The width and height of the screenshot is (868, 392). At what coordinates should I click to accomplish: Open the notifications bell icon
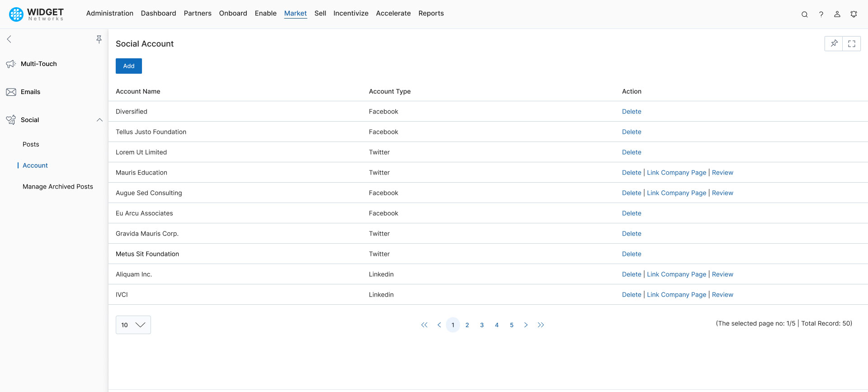click(854, 14)
